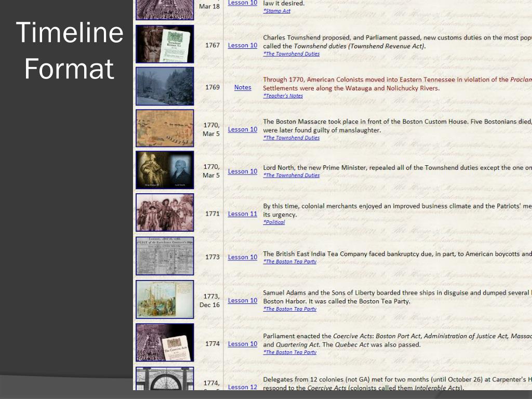Viewport: 532px width, 399px height.
Task: Open *The Townshend Duties link under Boston Massacre
Action: (291, 138)
